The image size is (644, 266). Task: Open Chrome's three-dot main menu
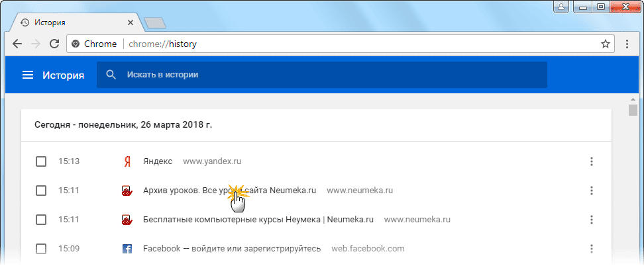click(x=627, y=44)
